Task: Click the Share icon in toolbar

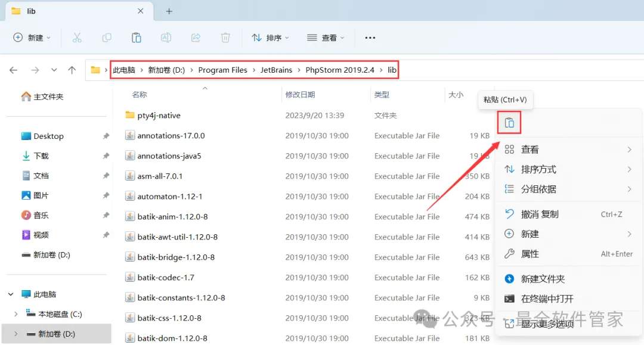Action: (196, 38)
